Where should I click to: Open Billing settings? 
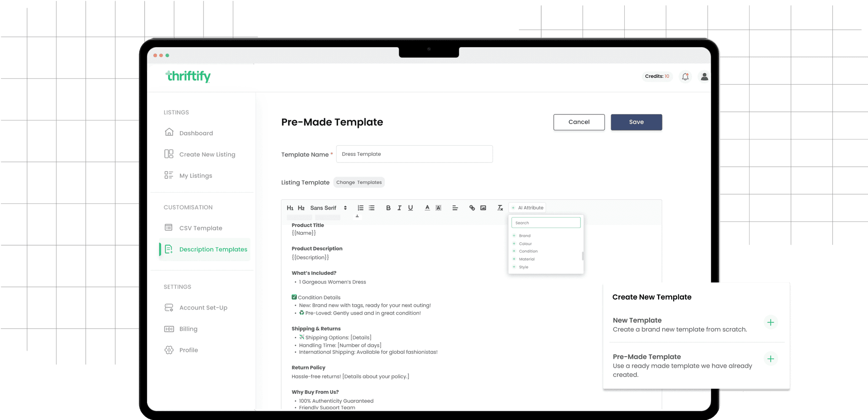pos(180,329)
